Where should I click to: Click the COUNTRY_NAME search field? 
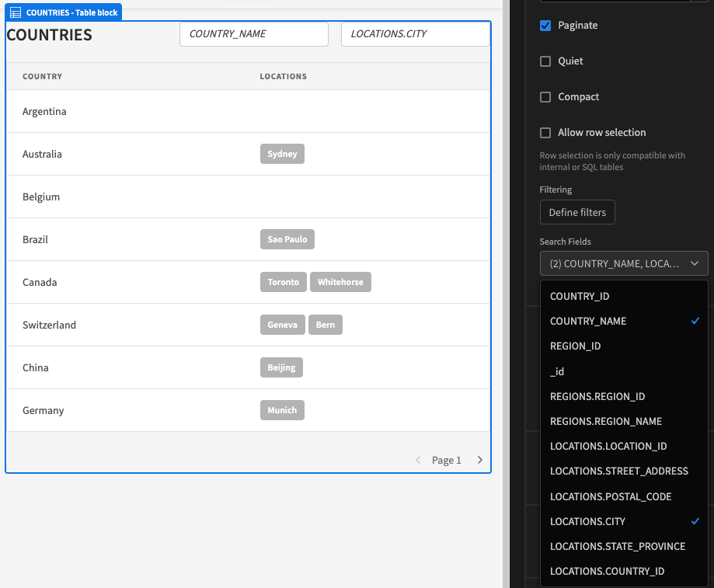254,34
